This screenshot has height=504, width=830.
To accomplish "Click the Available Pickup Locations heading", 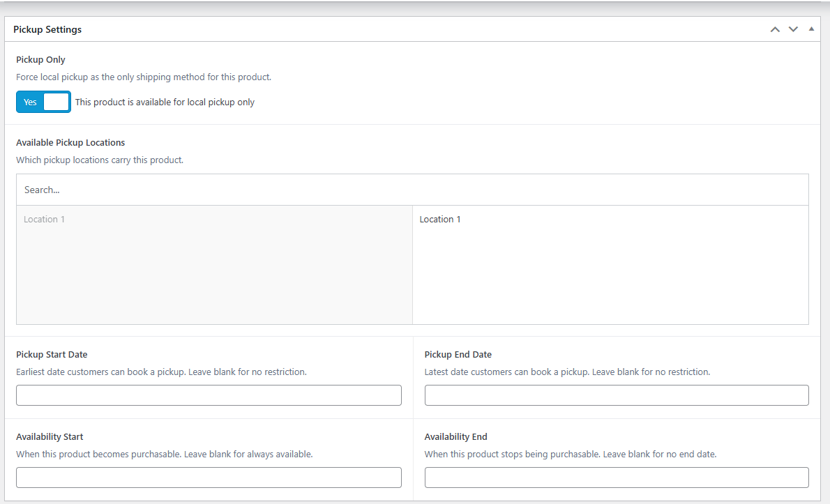I will point(70,143).
